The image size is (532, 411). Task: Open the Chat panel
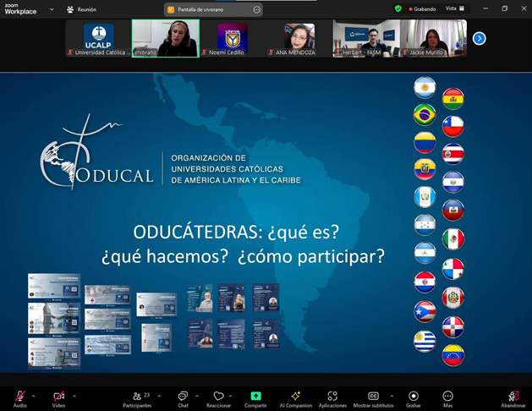[183, 399]
